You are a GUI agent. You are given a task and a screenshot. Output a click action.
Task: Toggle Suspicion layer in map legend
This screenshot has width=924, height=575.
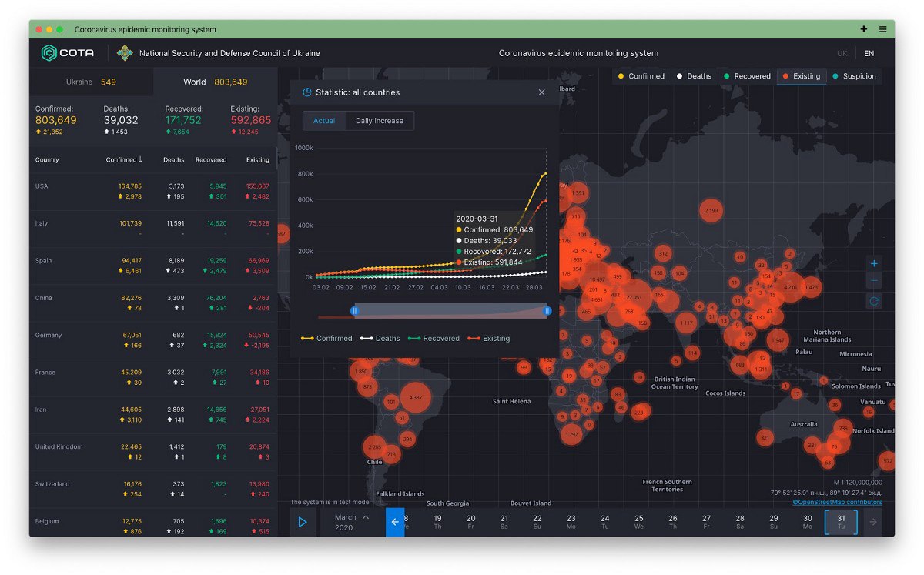click(854, 76)
